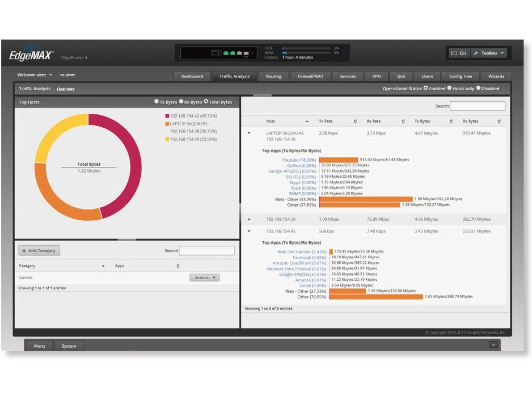Click the Gmail (0.00%) app link
The height and width of the screenshot is (399, 532).
pos(313,286)
